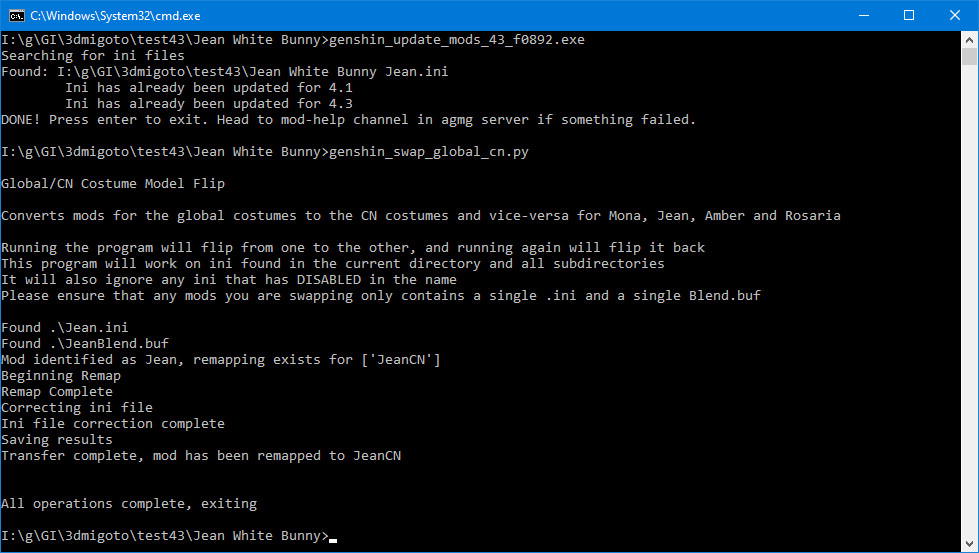Click the scrollbar down arrow

click(x=970, y=544)
